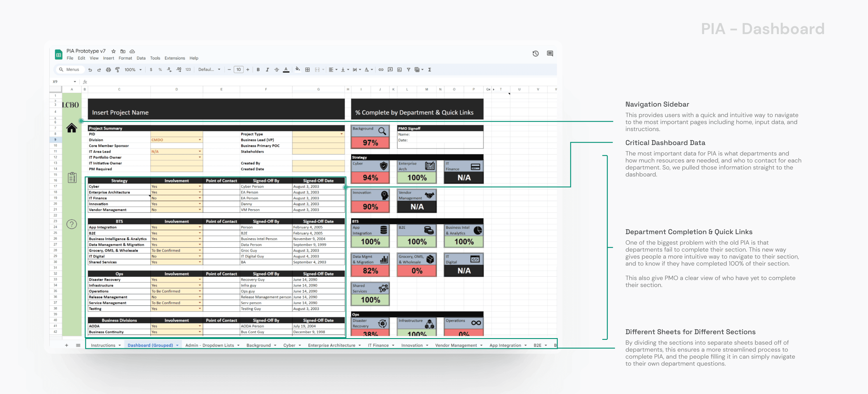Toggle italic formatting
The image size is (868, 394).
pyautogui.click(x=267, y=70)
